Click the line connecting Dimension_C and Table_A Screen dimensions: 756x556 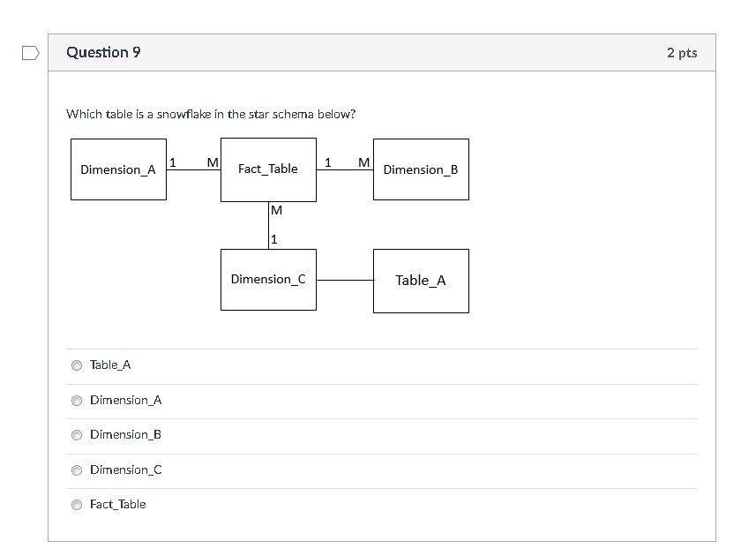pos(345,280)
